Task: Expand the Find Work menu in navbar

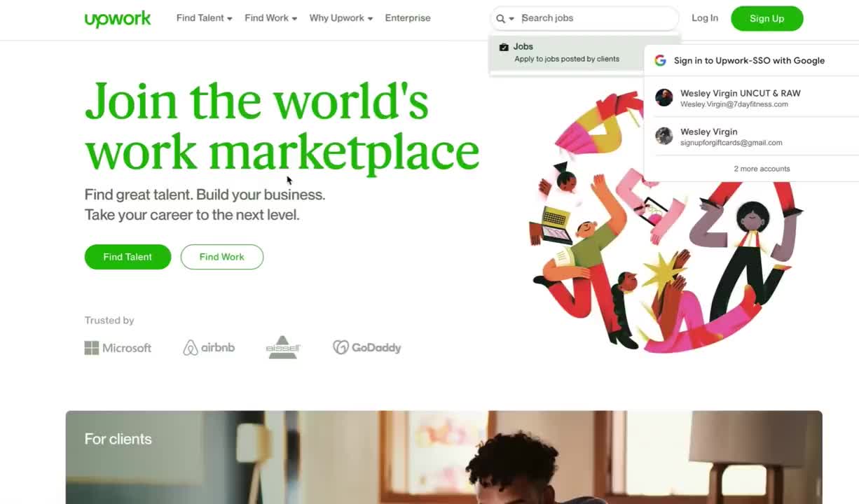Action: coord(270,18)
